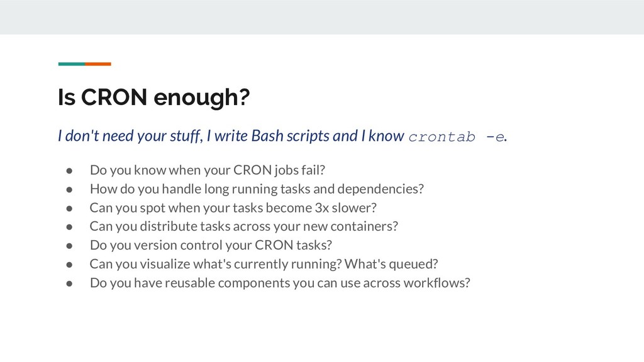
Task: Click the reusable components across workflows line
Action: (280, 283)
